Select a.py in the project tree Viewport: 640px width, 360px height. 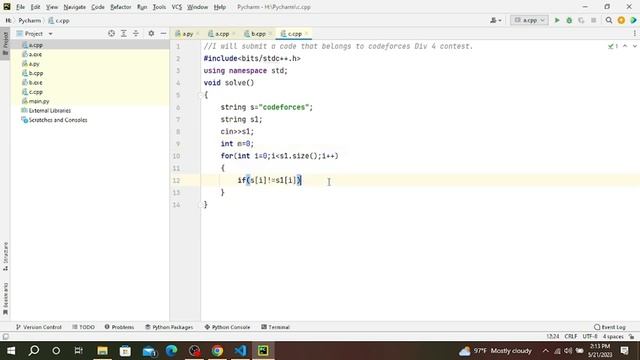pyautogui.click(x=34, y=64)
